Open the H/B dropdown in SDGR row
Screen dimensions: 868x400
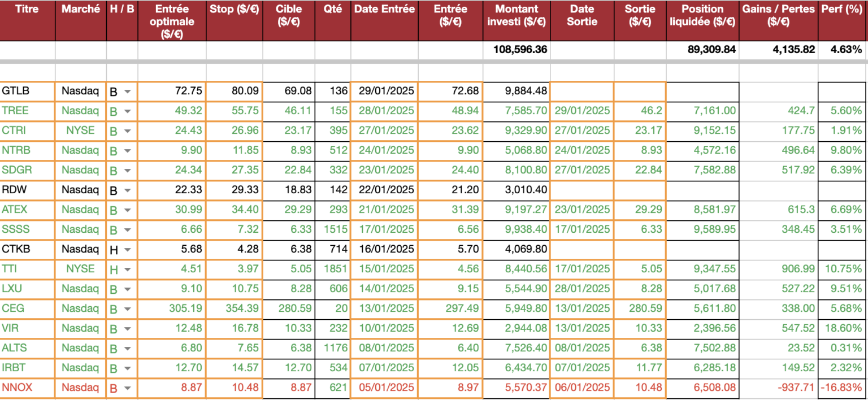coord(128,171)
